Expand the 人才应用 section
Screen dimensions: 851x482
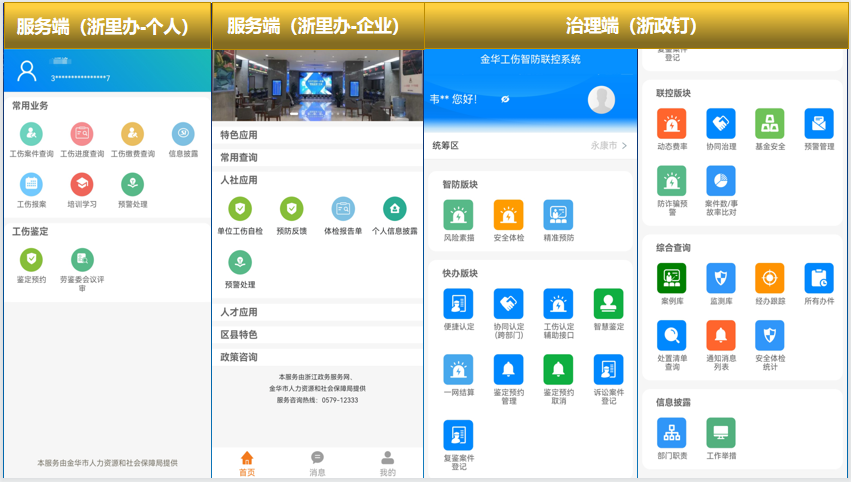tap(317, 312)
